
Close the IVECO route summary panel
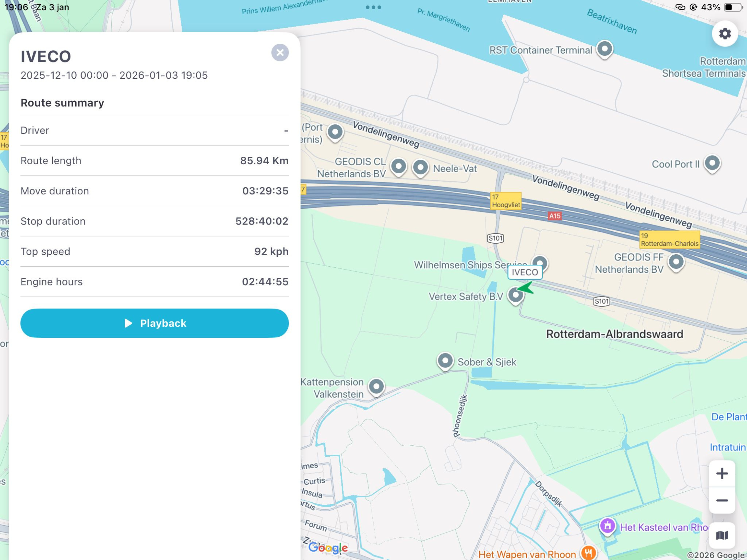coord(280,53)
